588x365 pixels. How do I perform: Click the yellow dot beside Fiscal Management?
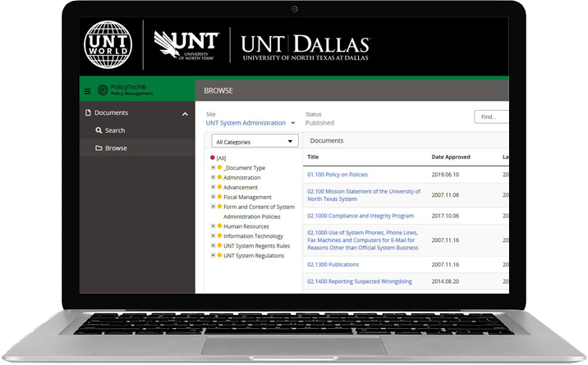tap(220, 197)
